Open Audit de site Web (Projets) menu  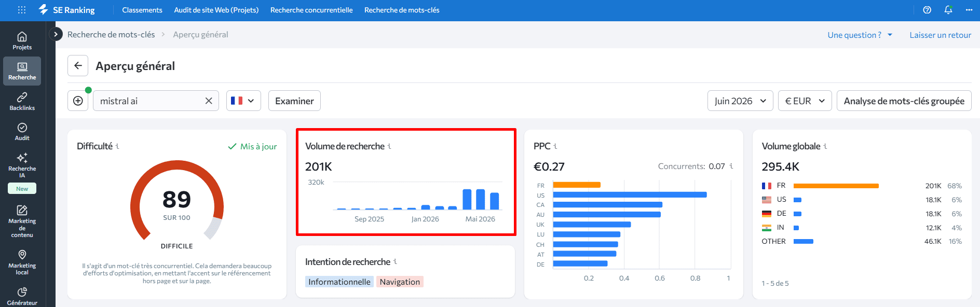(216, 10)
